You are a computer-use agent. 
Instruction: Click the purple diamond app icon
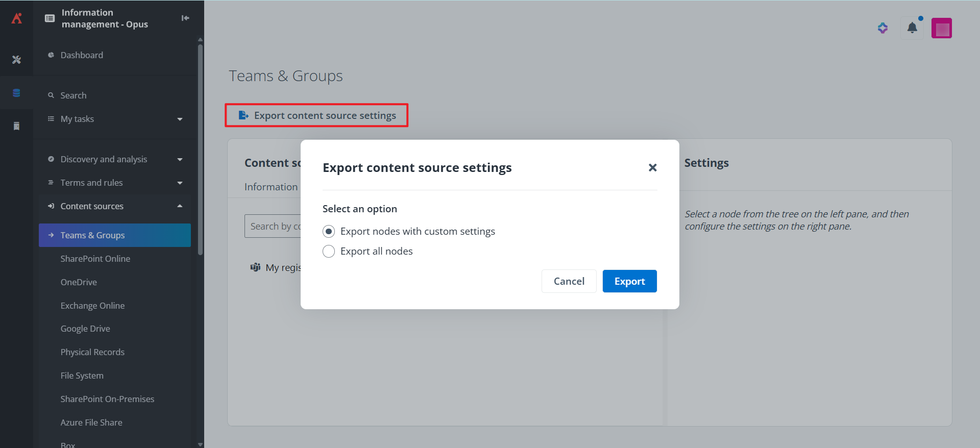883,28
